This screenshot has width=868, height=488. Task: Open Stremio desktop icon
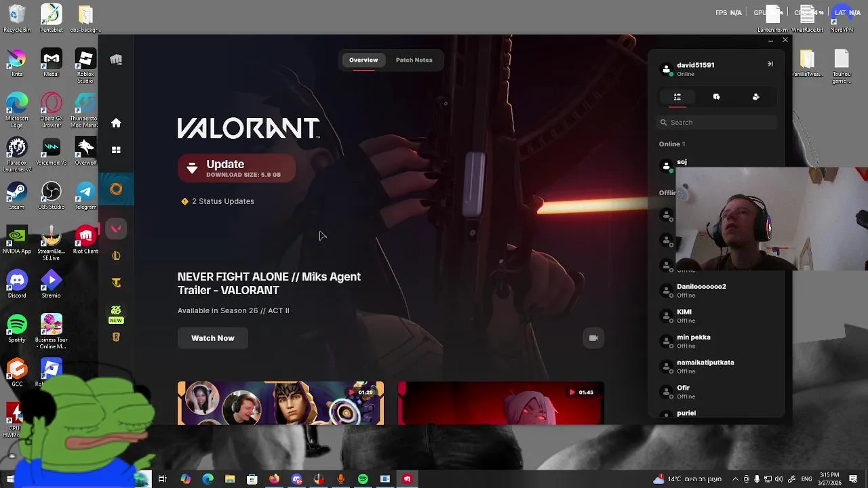tap(52, 285)
